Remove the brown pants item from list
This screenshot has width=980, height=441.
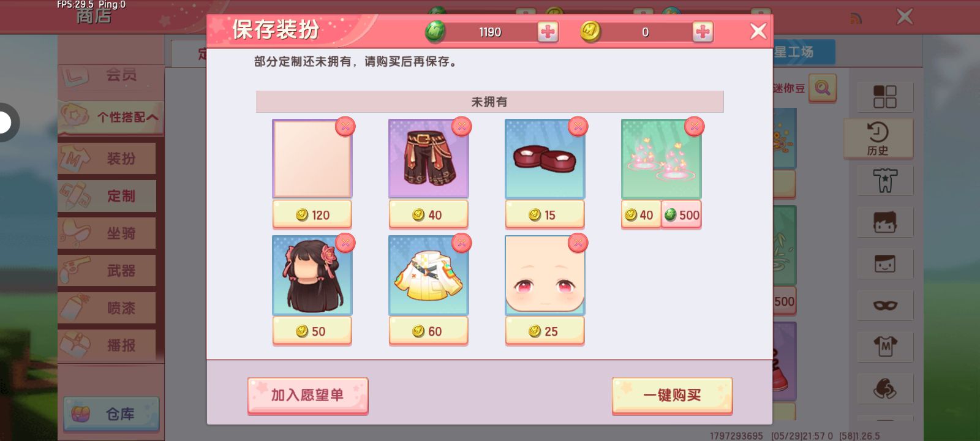(462, 127)
